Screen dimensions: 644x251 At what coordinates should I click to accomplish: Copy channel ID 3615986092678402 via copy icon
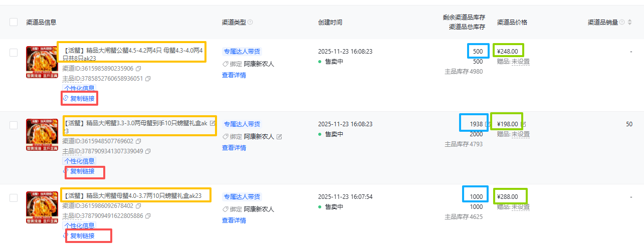[138, 206]
